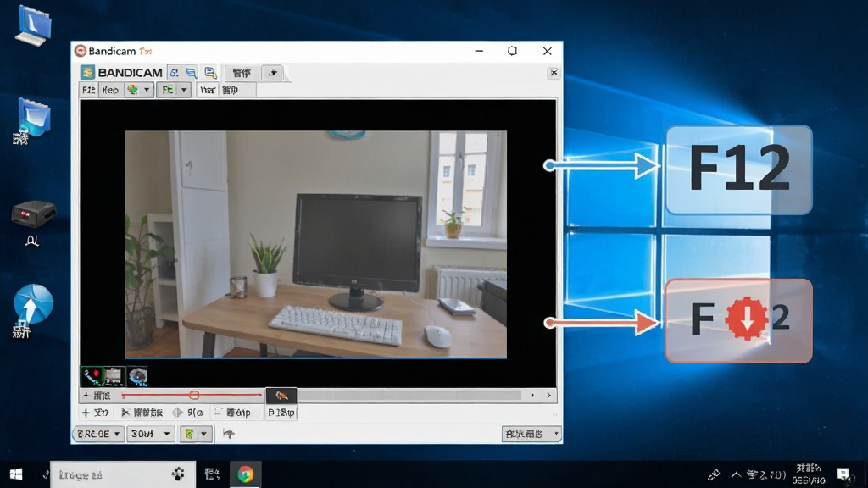Click the blue screen-selection icon in the top toolbar

point(191,73)
